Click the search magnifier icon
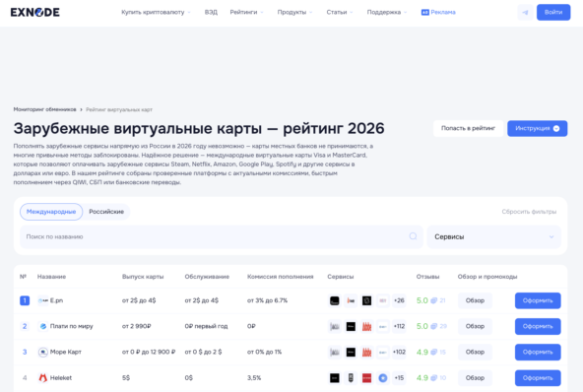Screen dimensions: 583x392 click(x=413, y=236)
